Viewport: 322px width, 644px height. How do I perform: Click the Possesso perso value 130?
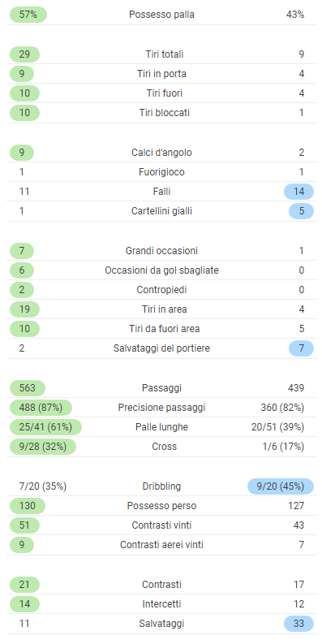28,506
